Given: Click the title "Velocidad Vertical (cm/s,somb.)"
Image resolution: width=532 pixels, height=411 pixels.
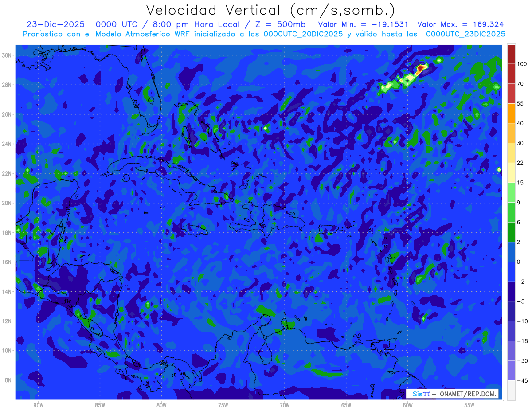Looking at the screenshot, I should [270, 10].
